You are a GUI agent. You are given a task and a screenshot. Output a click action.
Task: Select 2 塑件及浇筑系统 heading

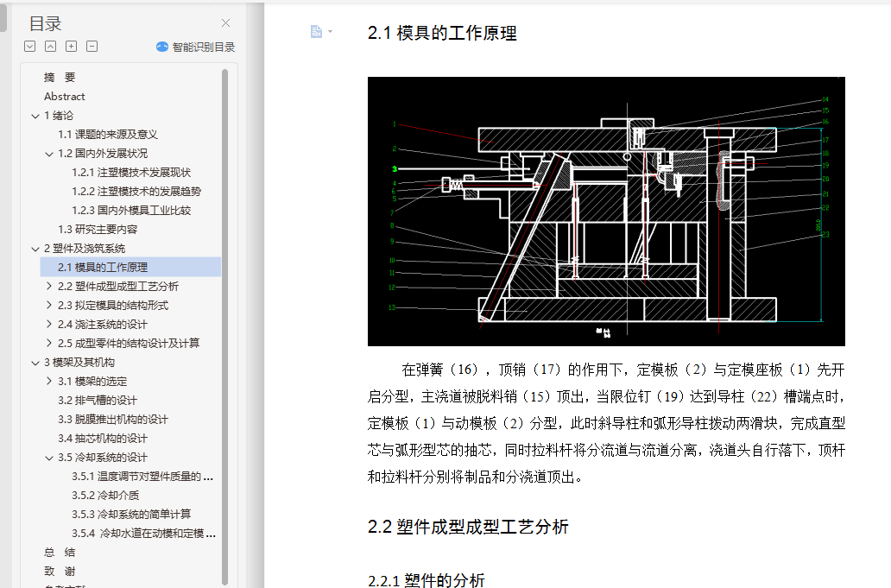point(85,249)
